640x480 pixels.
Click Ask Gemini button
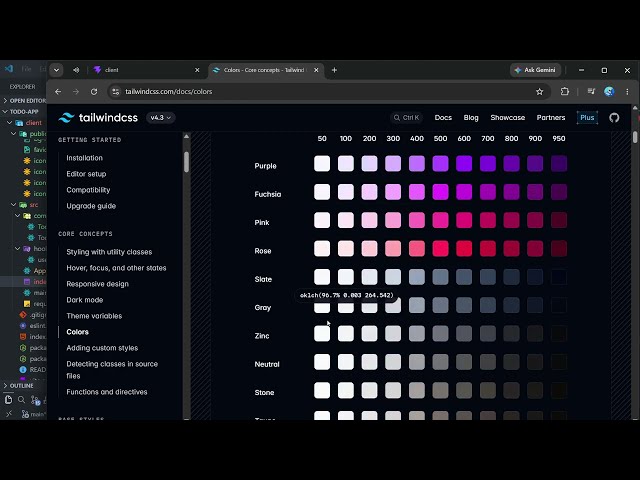click(x=535, y=70)
